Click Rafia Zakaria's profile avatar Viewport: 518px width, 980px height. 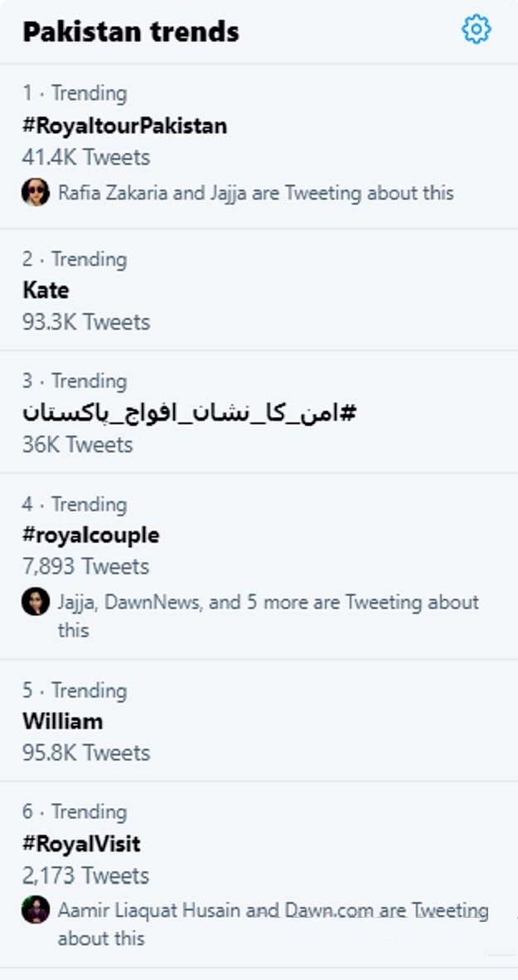36,193
